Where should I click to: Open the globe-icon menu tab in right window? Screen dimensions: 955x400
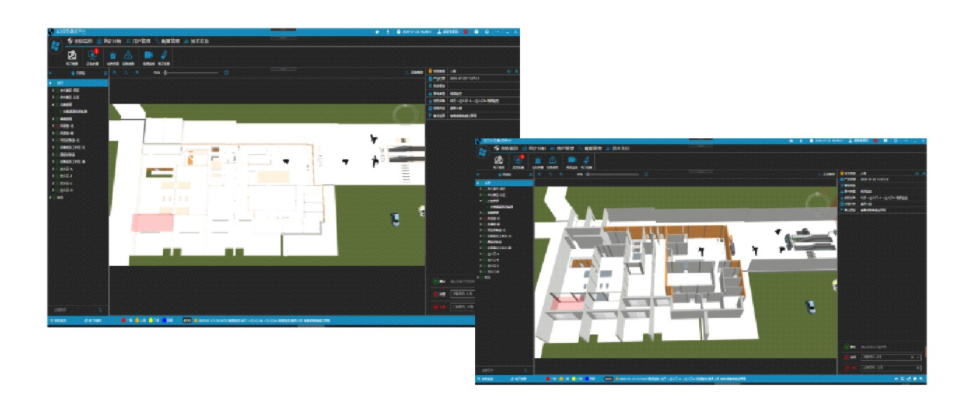click(x=507, y=149)
